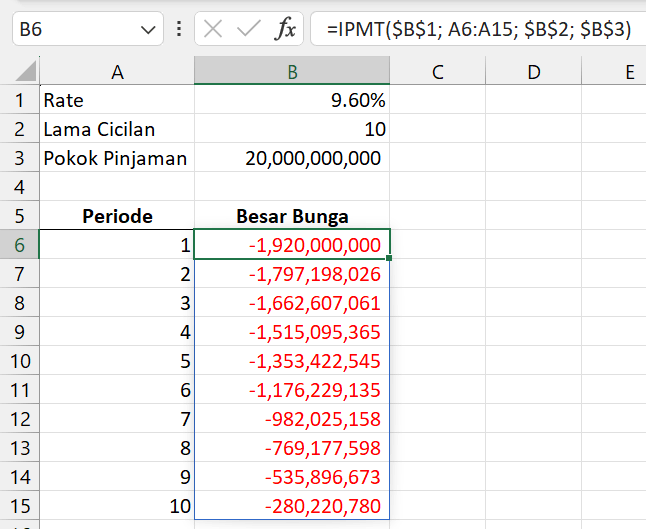Viewport: 646px width, 529px height.
Task: Click the Insert Function fx icon
Action: point(285,29)
